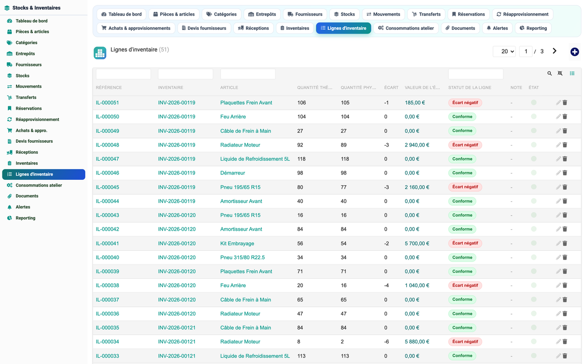Add a new inventory line with plus icon

[x=575, y=52]
